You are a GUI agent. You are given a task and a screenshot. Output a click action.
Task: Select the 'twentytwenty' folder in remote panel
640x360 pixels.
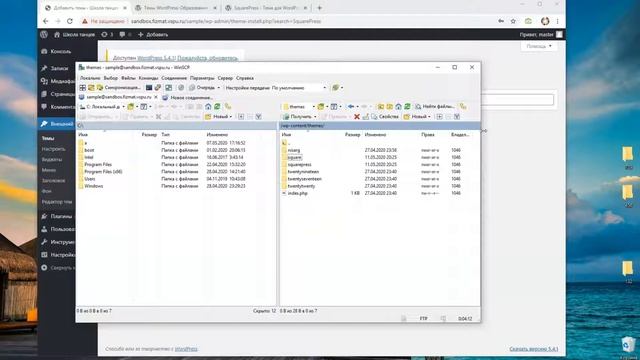(301, 186)
